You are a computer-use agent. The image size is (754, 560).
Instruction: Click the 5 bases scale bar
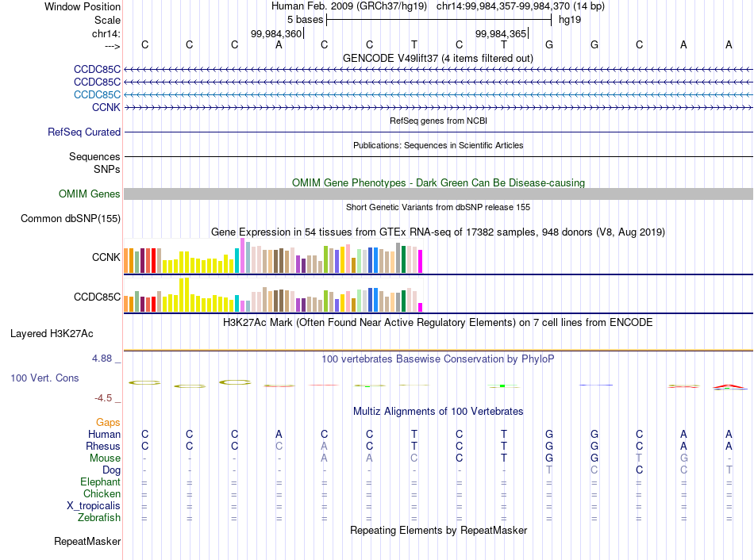tap(439, 20)
